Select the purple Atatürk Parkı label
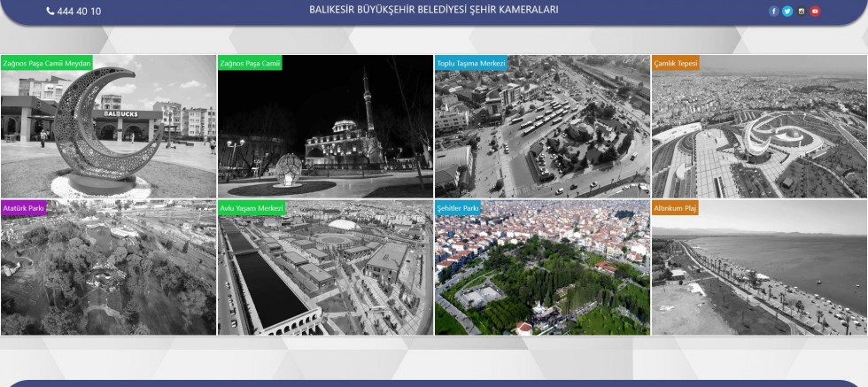Image resolution: width=868 pixels, height=387 pixels. click(x=24, y=208)
